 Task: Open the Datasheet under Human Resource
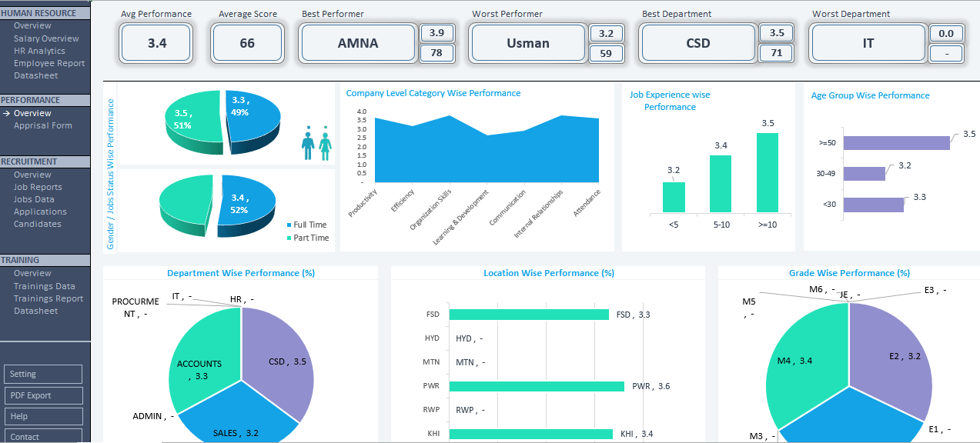pos(36,75)
